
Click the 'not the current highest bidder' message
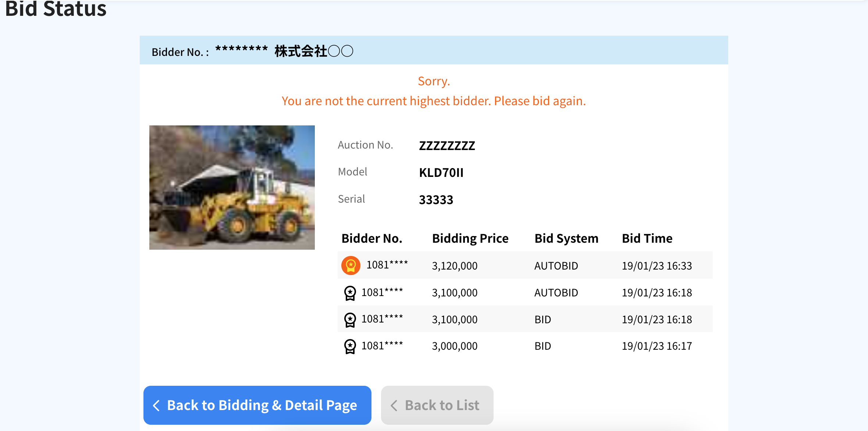pyautogui.click(x=434, y=101)
